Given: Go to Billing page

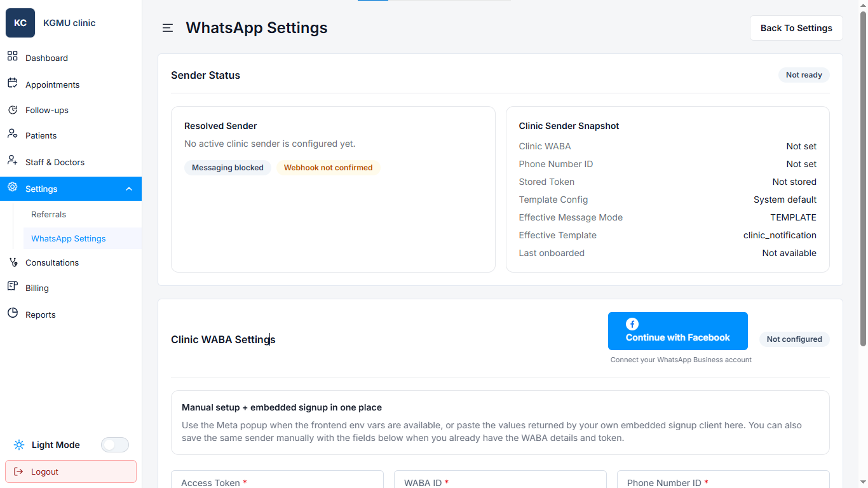Looking at the screenshot, I should click(x=71, y=288).
